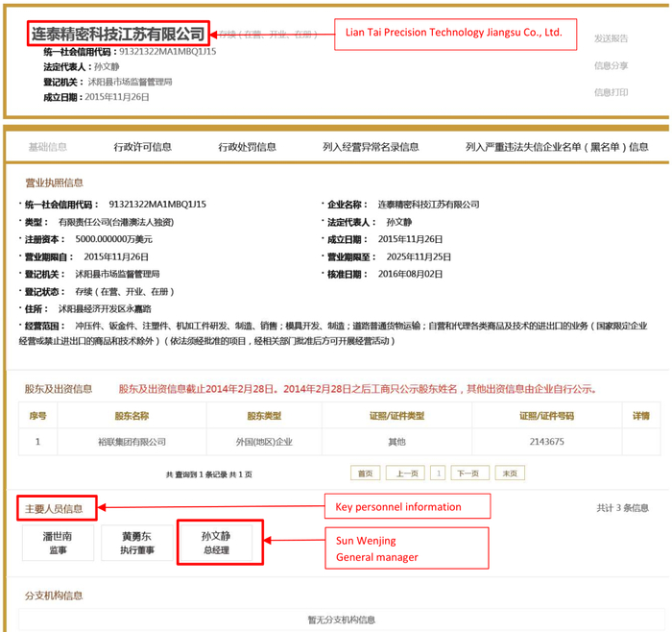Viewport: 672px width, 632px height.
Task: Click the 股东及出资信息 section heading
Action: pos(59,389)
